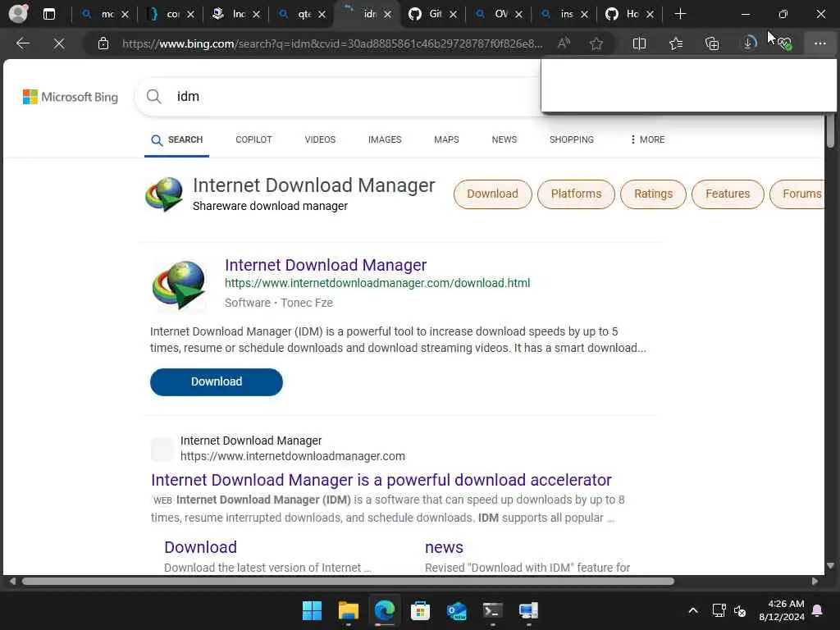Show hidden system tray icons

692,610
